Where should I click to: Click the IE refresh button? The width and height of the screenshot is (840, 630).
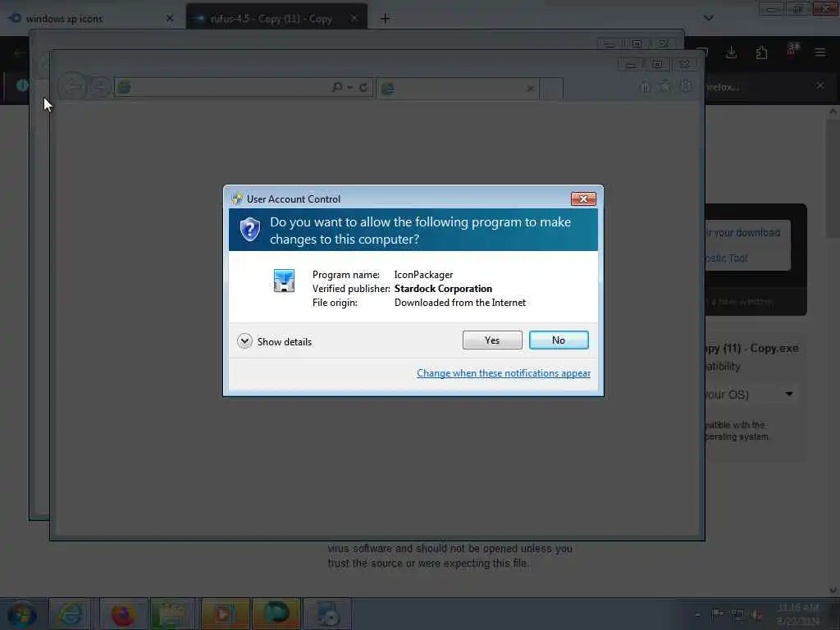point(363,87)
